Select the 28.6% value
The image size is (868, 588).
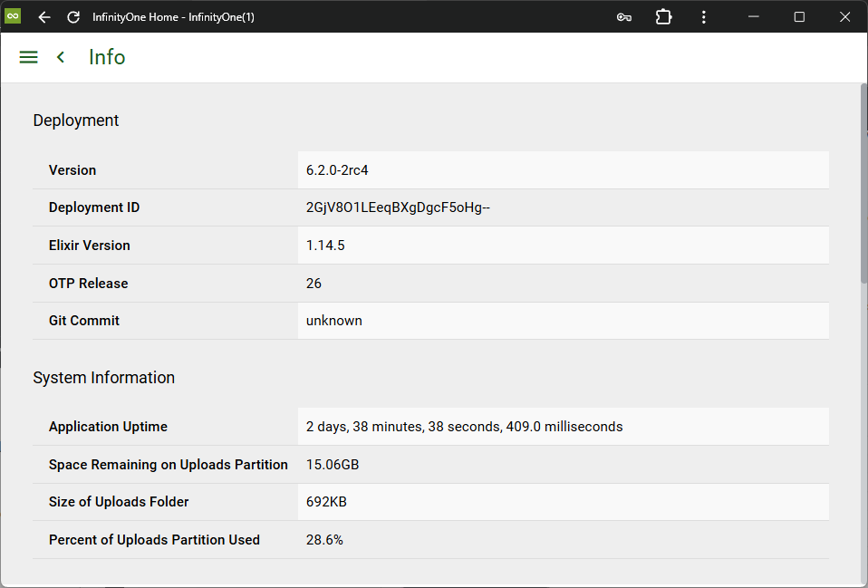point(324,540)
